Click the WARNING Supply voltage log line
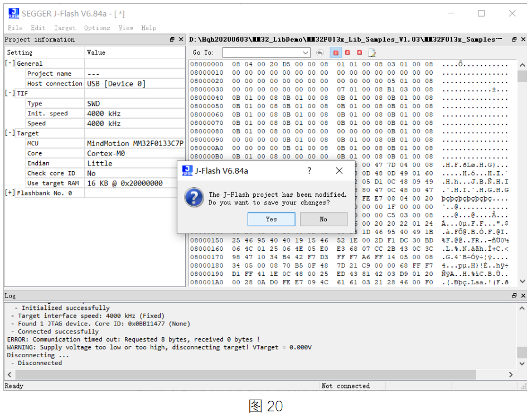The width and height of the screenshot is (532, 418). [159, 347]
